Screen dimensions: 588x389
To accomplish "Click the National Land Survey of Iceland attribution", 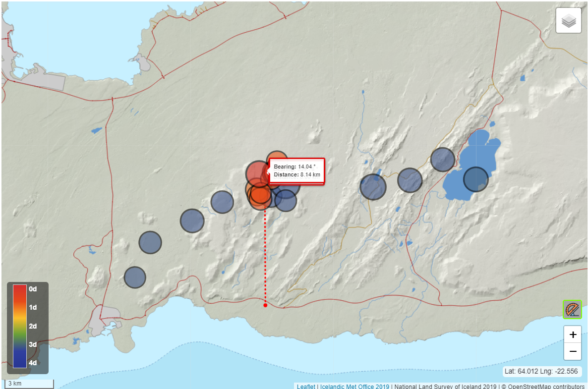I will (x=445, y=386).
